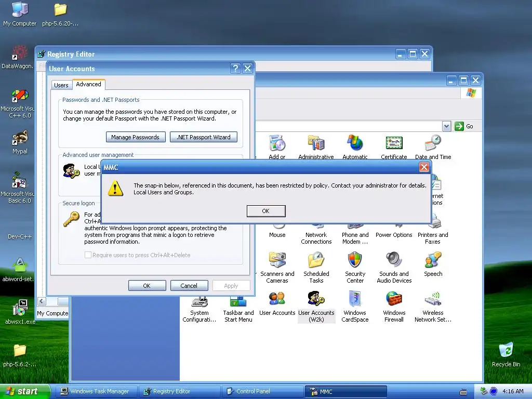
Task: Open User Accounts icon in Control Panel
Action: (x=277, y=299)
